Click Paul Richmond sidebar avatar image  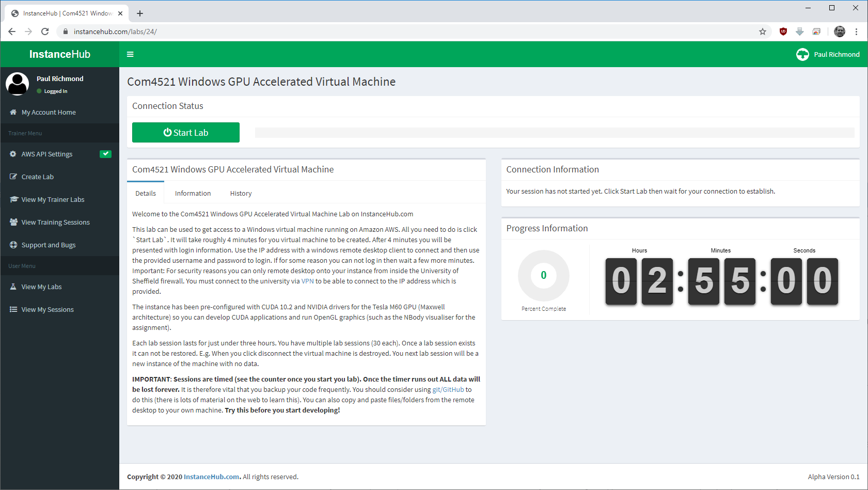(x=17, y=84)
